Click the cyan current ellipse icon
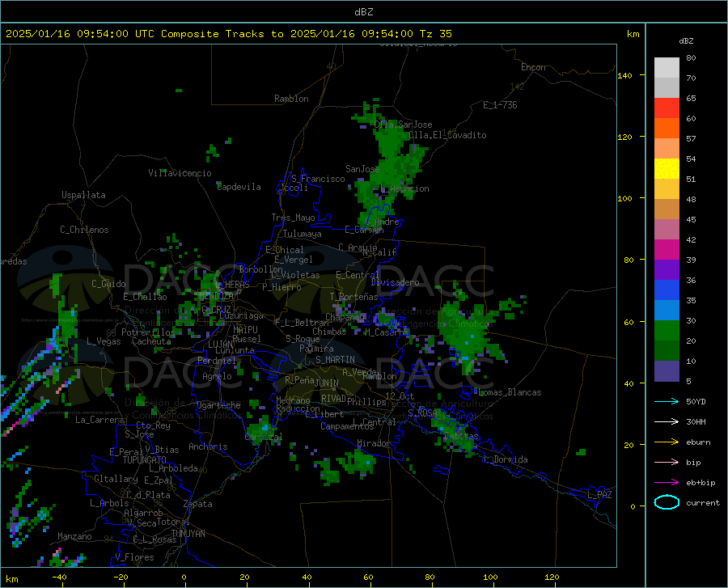 coord(667,502)
